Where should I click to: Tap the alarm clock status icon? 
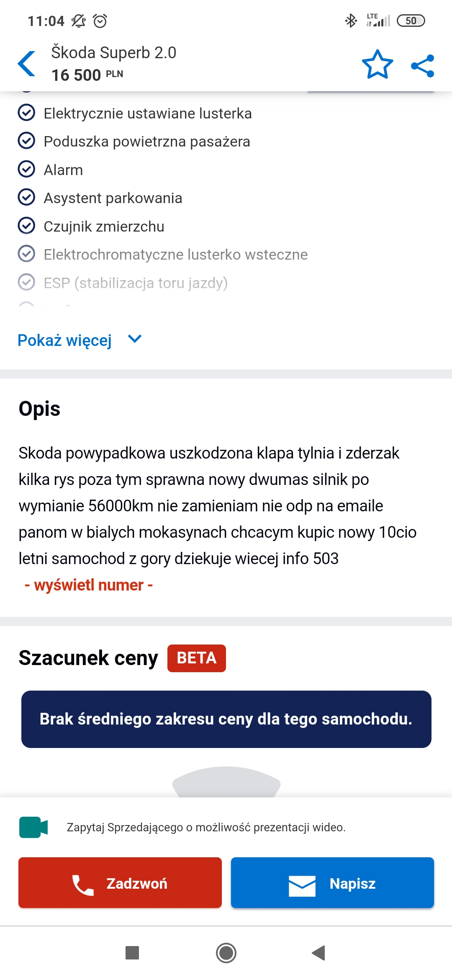(x=100, y=21)
